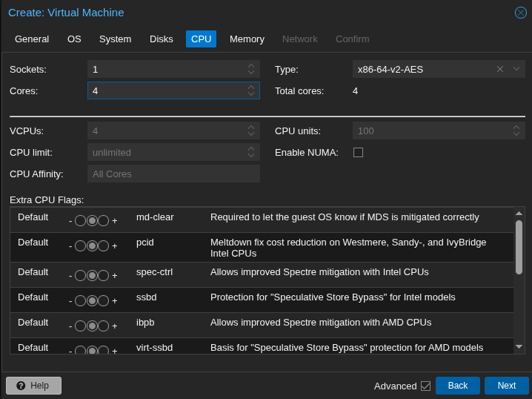Viewport: 532px width, 399px height.
Task: Open the CPU Type dropdown
Action: pyautogui.click(x=516, y=69)
